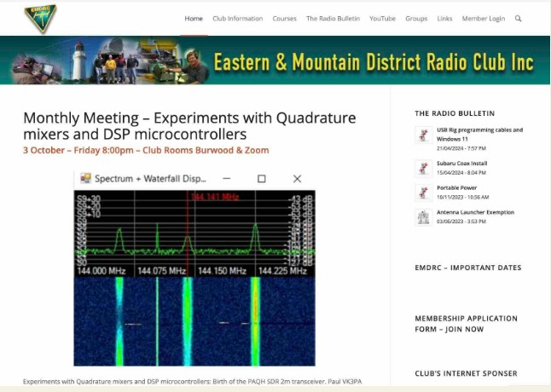The image size is (551, 392).
Task: Open the Groups menu item
Action: 416,19
